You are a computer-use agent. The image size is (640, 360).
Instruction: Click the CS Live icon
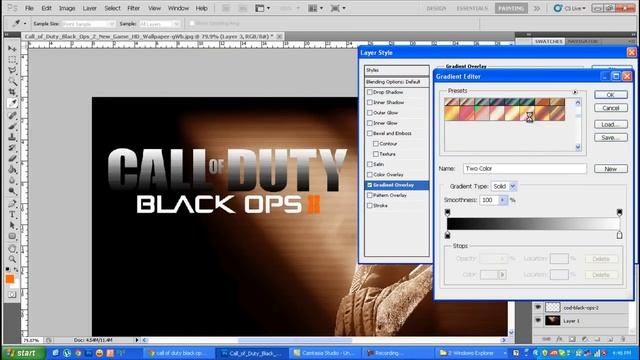558,8
